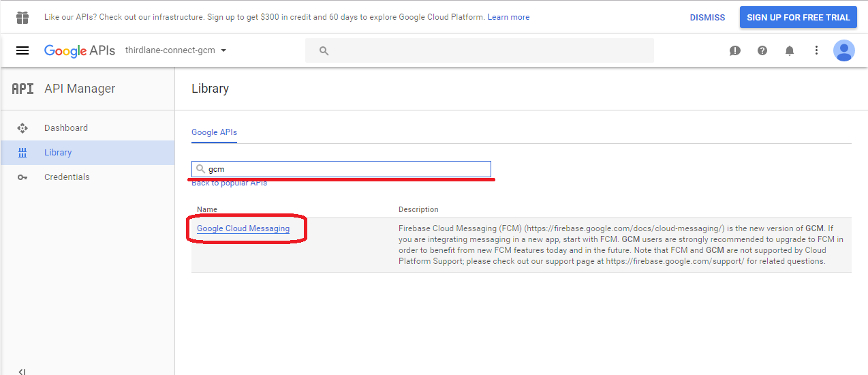
Task: Click the Library sidebar icon
Action: pyautogui.click(x=22, y=153)
